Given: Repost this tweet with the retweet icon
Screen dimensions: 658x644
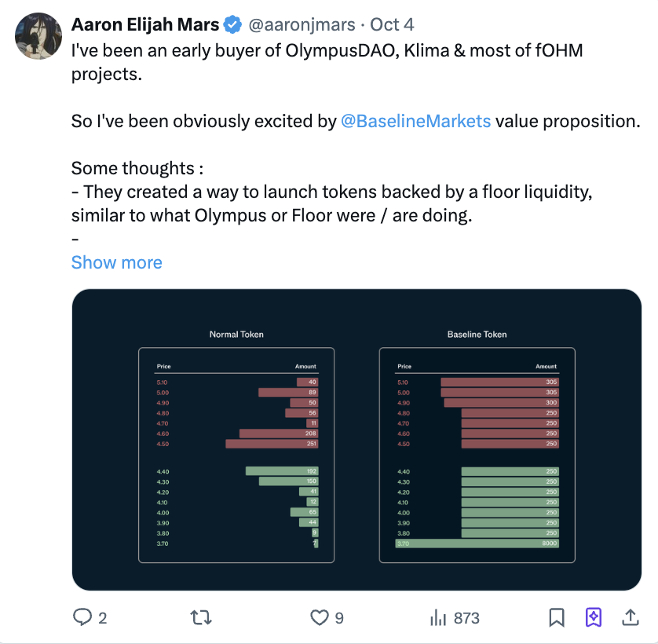Looking at the screenshot, I should click(x=202, y=618).
